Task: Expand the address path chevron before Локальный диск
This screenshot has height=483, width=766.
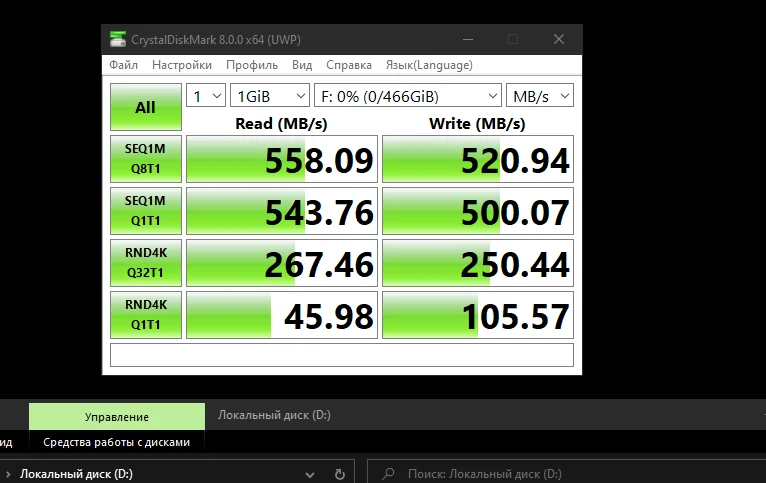Action: click(8, 474)
